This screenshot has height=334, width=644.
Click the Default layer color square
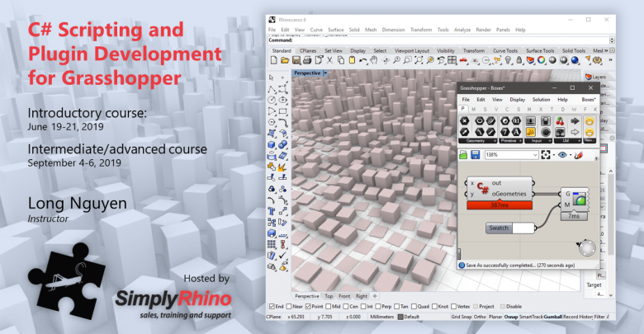[x=401, y=317]
